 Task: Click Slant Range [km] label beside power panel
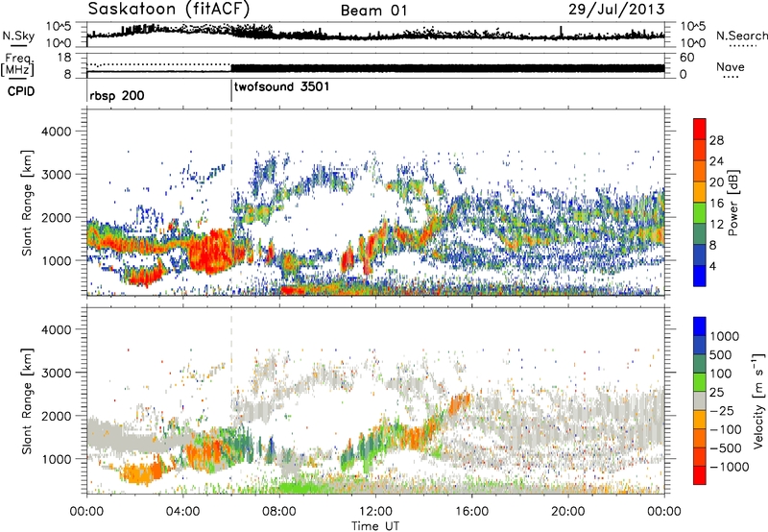(27, 203)
